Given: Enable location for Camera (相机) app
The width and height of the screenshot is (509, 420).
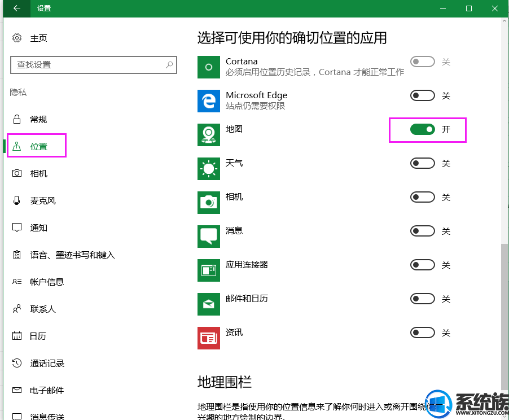Looking at the screenshot, I should (x=422, y=197).
